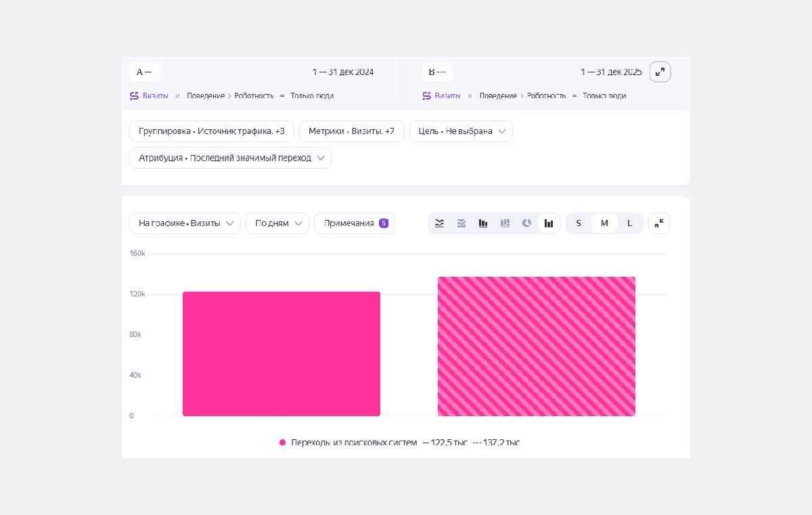Switch chart to stacked columns view
The width and height of the screenshot is (812, 515).
(505, 223)
